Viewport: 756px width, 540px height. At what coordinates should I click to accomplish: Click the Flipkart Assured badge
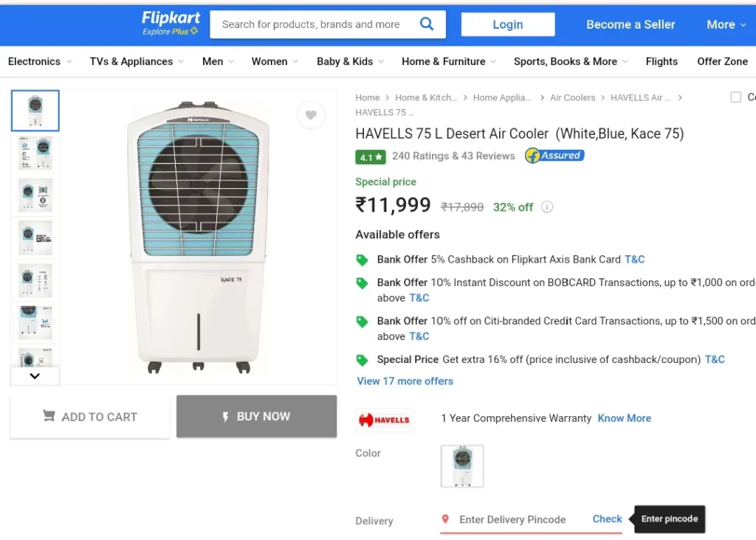[554, 156]
